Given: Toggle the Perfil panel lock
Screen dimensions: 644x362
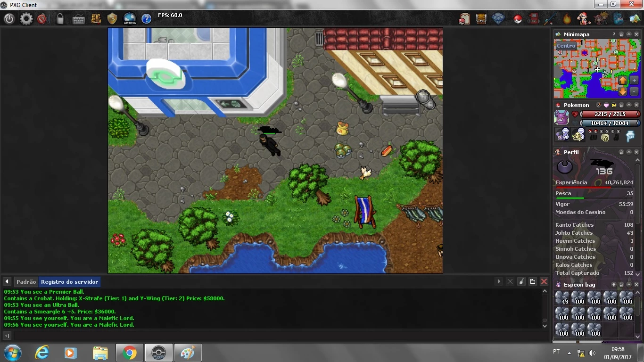Looking at the screenshot, I should coord(621,152).
